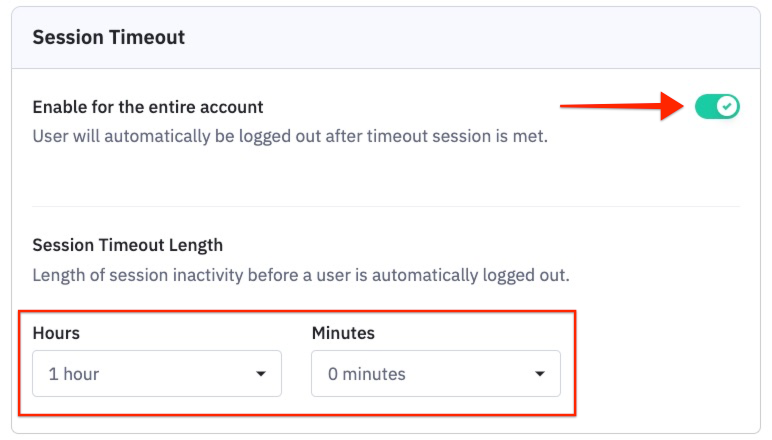Click the green track of the enable switch
The height and width of the screenshot is (440, 772).
tap(705, 106)
